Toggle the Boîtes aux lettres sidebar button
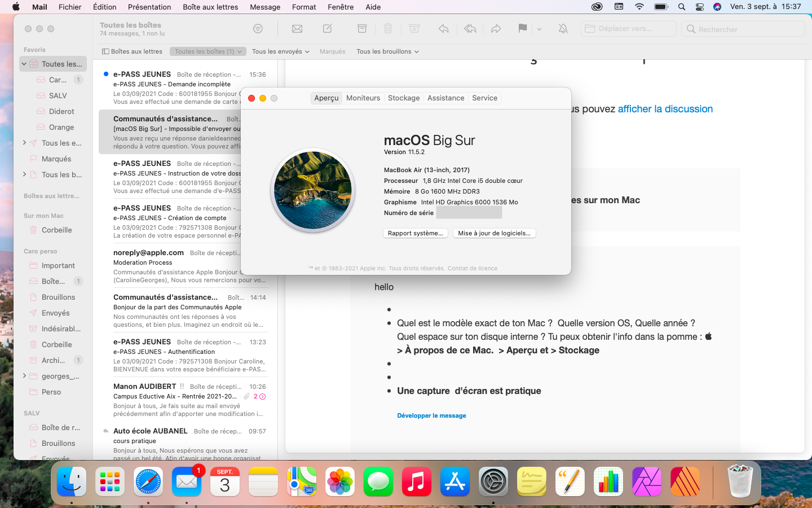812x508 pixels. tap(132, 51)
